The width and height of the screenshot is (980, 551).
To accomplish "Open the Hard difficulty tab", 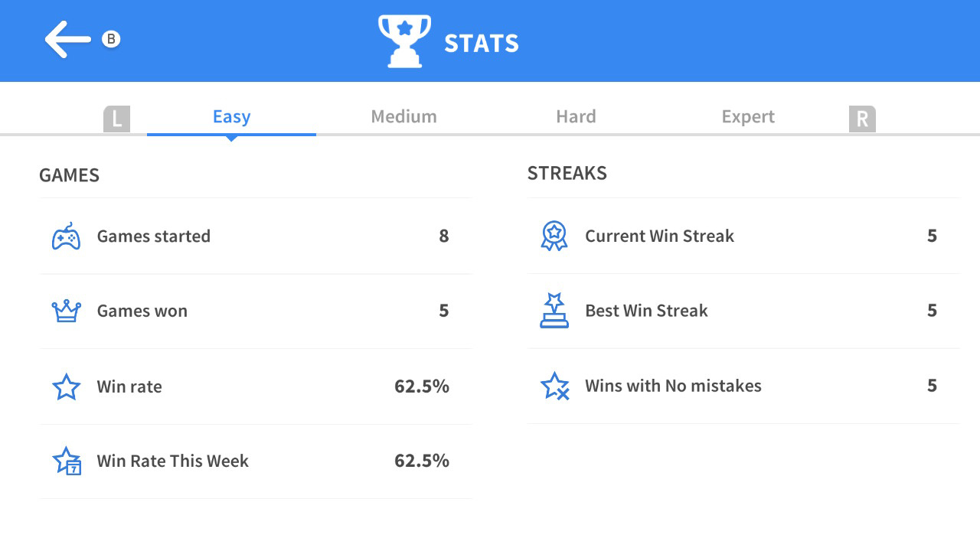I will 577,116.
